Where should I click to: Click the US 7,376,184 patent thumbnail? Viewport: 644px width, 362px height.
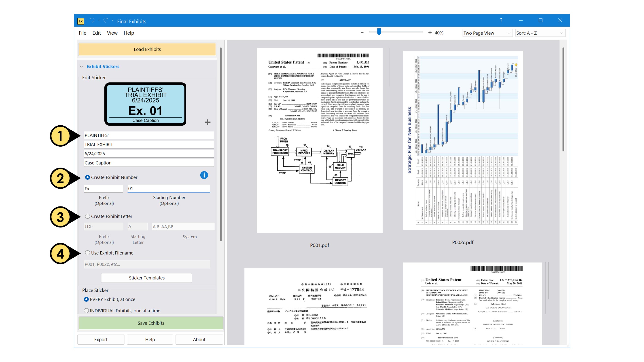pos(472,303)
